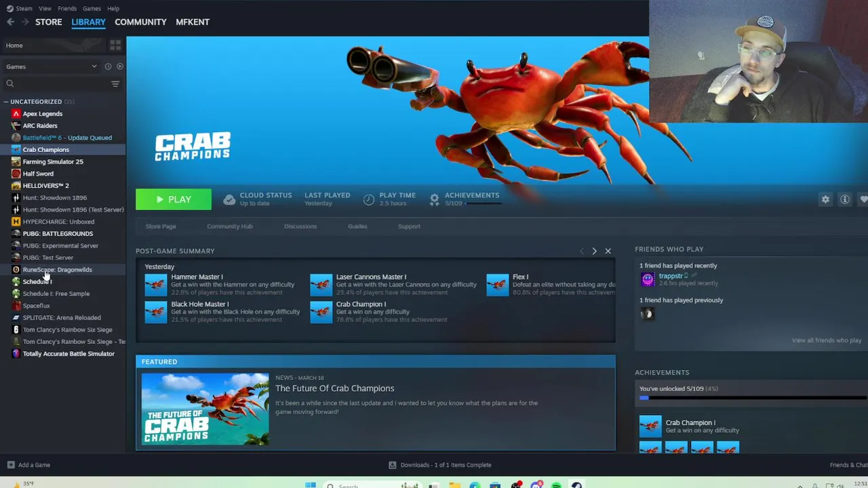
Task: Open the Discussions link
Action: [300, 226]
